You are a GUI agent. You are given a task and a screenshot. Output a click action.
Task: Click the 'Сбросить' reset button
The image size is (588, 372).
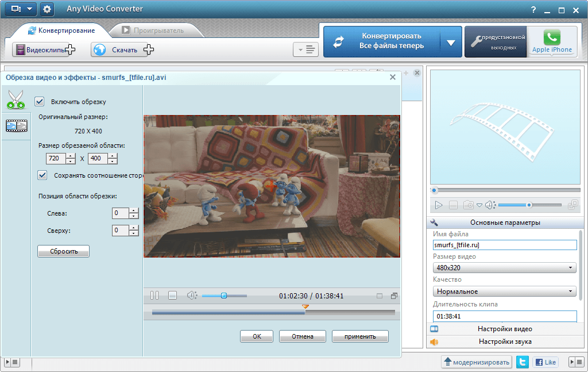63,251
